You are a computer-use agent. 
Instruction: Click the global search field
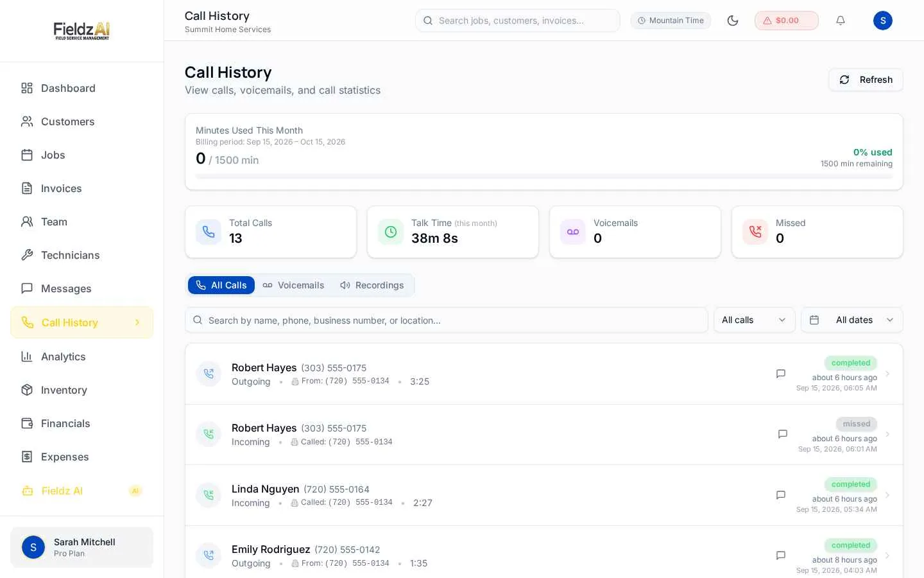[518, 21]
